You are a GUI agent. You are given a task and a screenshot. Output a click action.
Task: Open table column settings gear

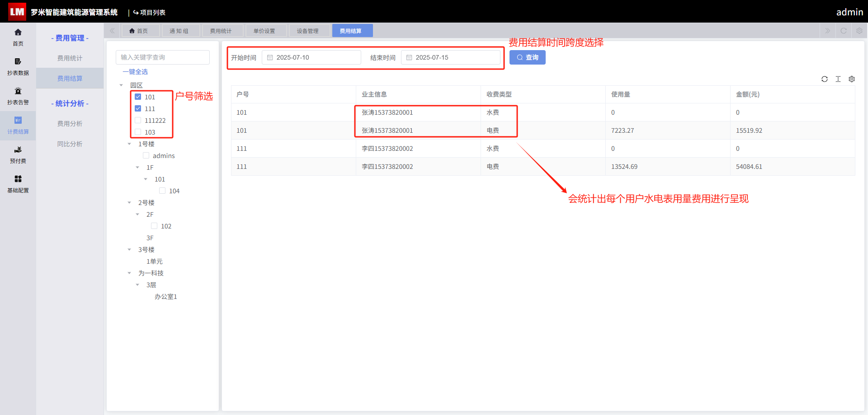(x=852, y=79)
